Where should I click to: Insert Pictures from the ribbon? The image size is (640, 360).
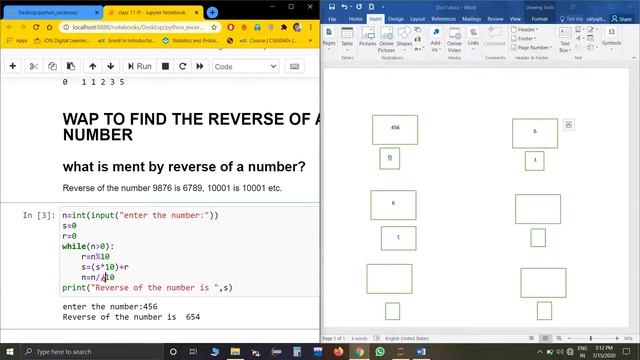pyautogui.click(x=368, y=37)
